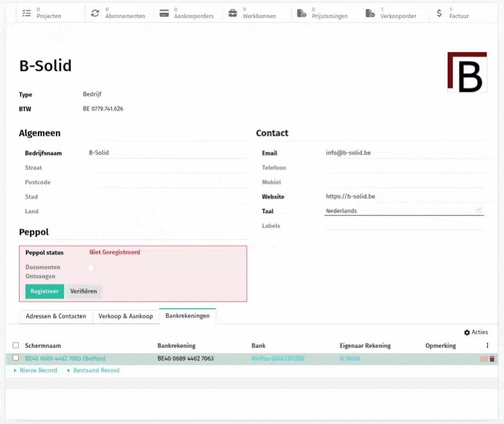504x424 pixels.
Task: Open the Taal dropdown showing Nederlands
Action: [x=404, y=211]
